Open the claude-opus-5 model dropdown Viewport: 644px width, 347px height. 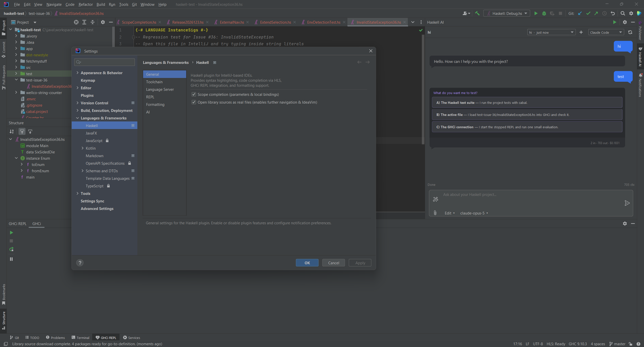474,213
